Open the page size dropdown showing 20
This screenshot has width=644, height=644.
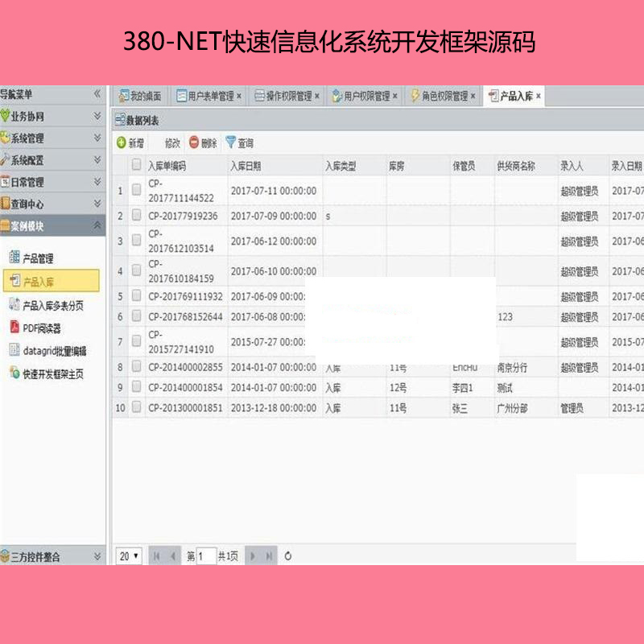click(x=129, y=556)
